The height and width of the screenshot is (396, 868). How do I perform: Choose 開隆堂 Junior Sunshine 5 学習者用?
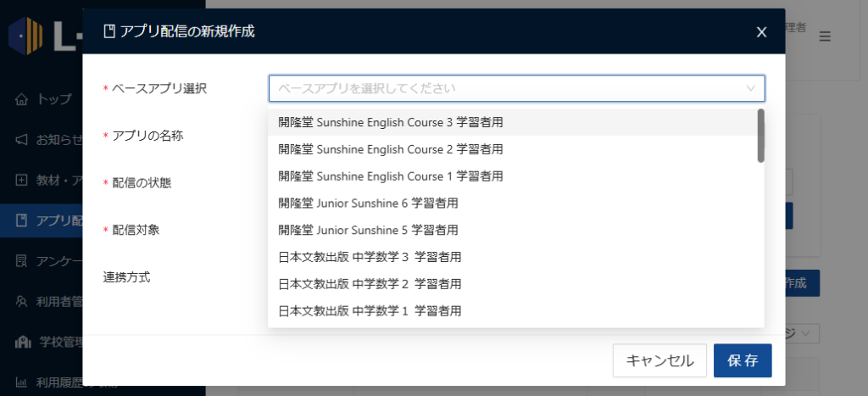[513, 230]
